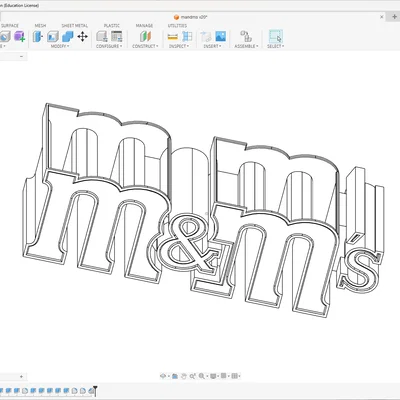This screenshot has width=400, height=400.
Task: Collapse the browser panel with minus button
Action: (21, 56)
